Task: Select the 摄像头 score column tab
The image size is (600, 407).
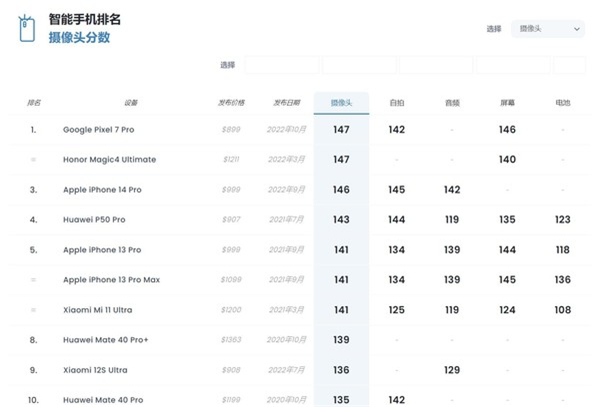Action: point(341,103)
